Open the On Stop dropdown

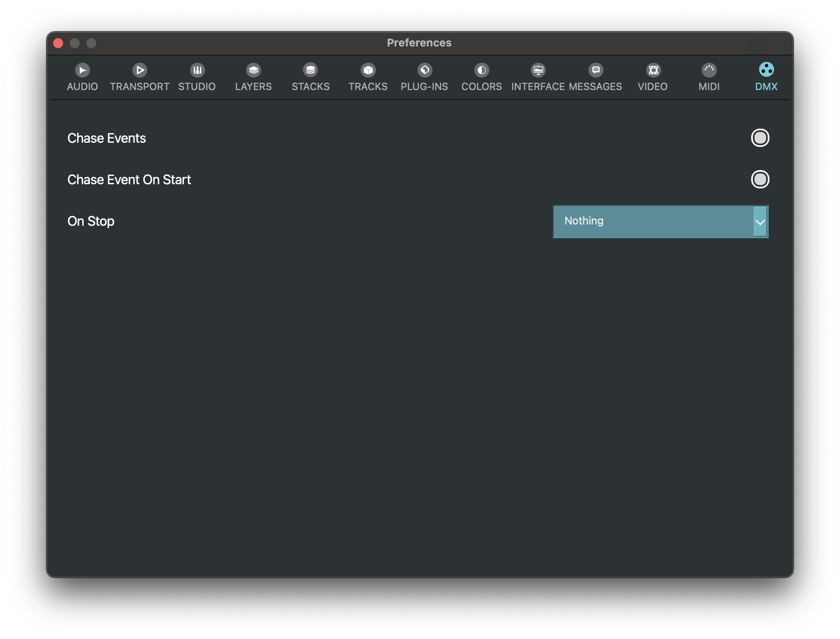point(654,221)
